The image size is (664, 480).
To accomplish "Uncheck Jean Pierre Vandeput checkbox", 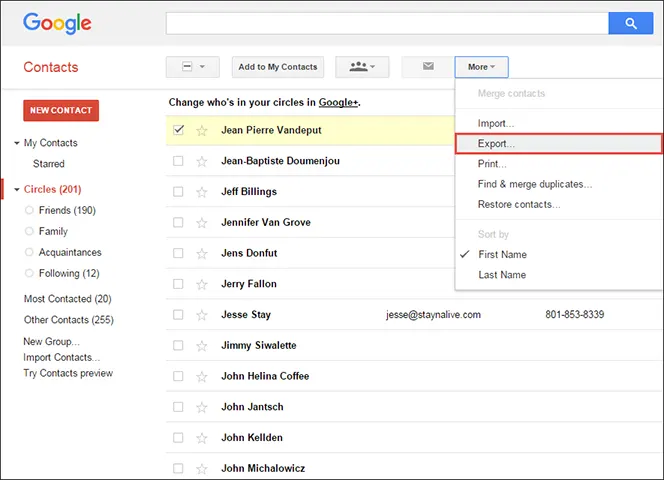I will (x=178, y=130).
